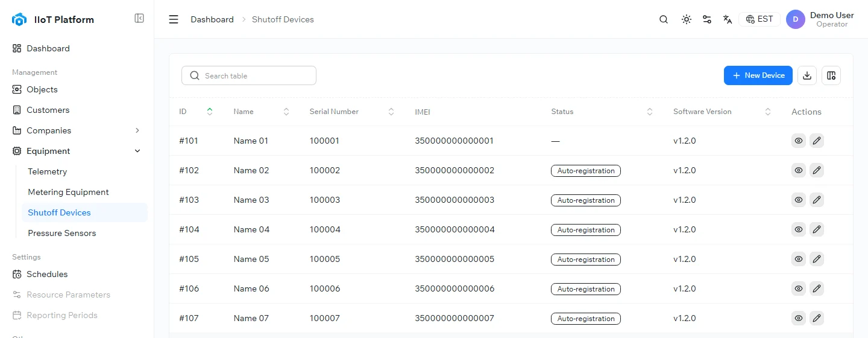Focus the Search table input field
868x338 pixels.
click(249, 75)
